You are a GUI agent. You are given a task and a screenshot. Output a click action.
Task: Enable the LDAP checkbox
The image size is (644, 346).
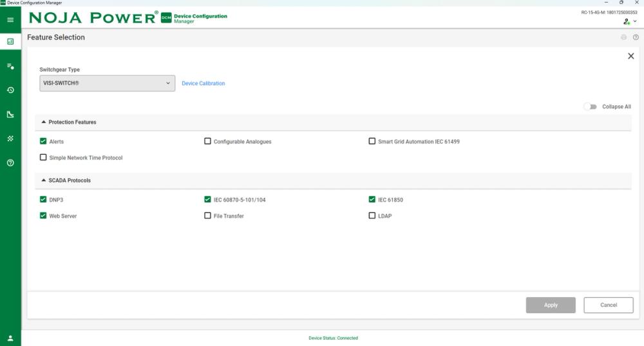[372, 215]
